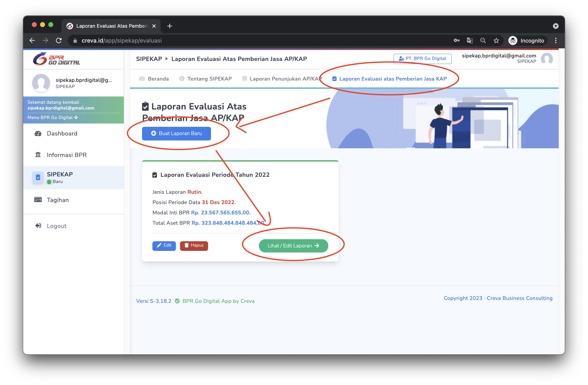Click sipekap.bprdigital@gmail.com in header
588x385 pixels.
(499, 56)
